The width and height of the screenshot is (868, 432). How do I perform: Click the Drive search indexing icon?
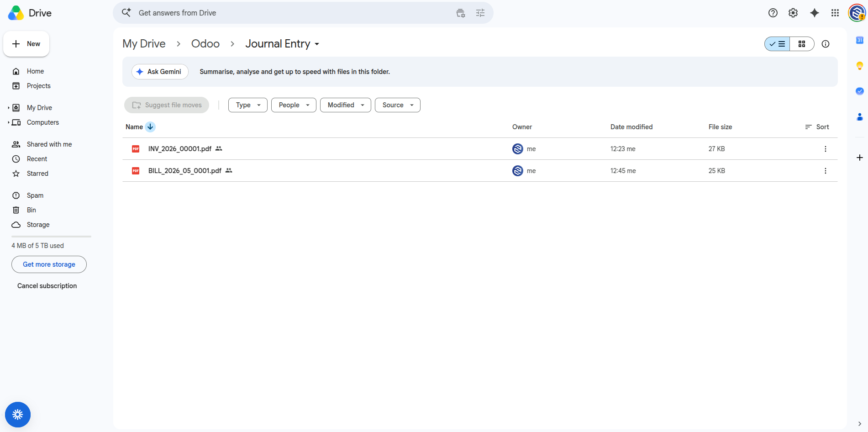[x=461, y=13]
